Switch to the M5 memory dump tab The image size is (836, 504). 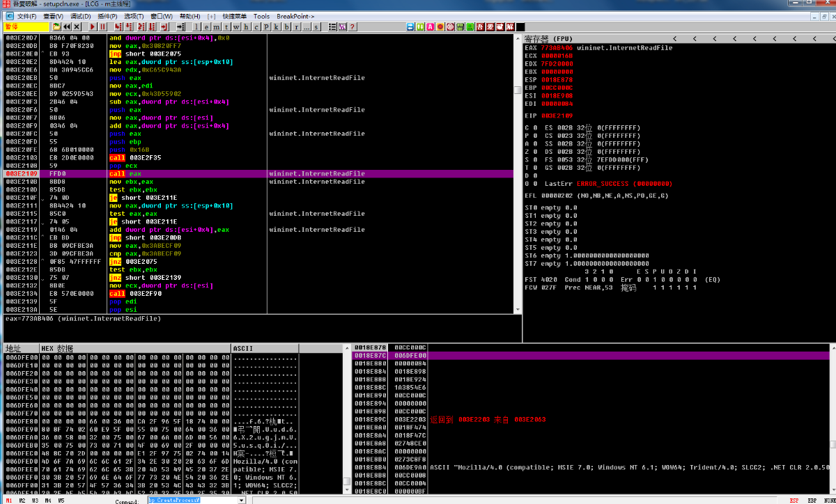[61, 500]
